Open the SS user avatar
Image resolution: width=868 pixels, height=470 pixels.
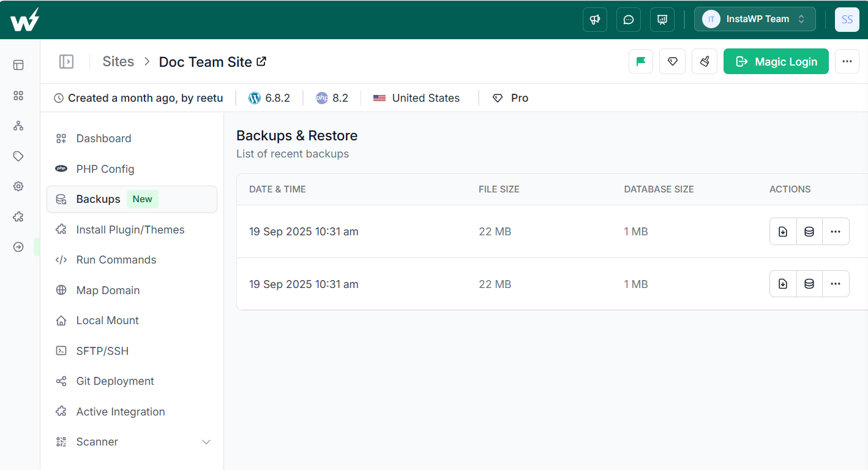point(847,20)
